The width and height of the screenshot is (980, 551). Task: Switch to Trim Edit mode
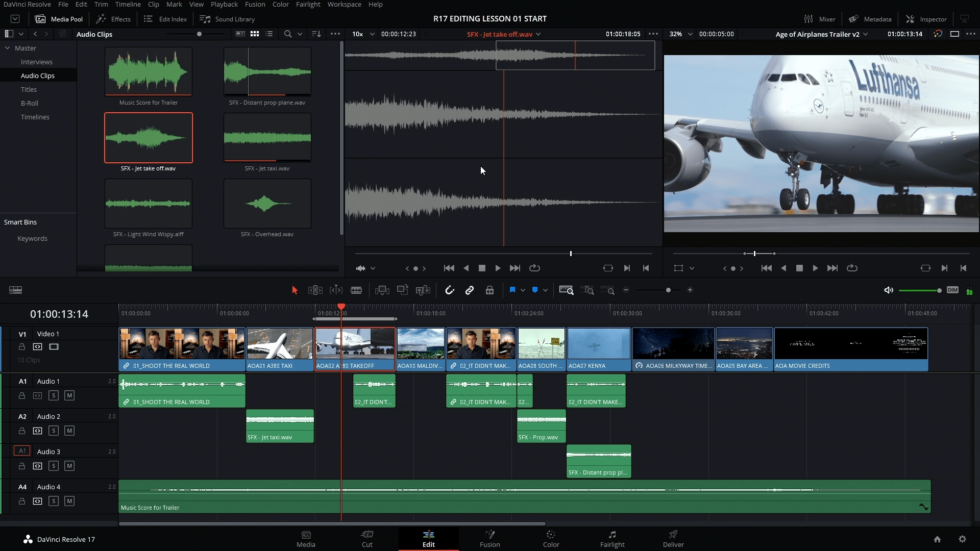tap(315, 290)
